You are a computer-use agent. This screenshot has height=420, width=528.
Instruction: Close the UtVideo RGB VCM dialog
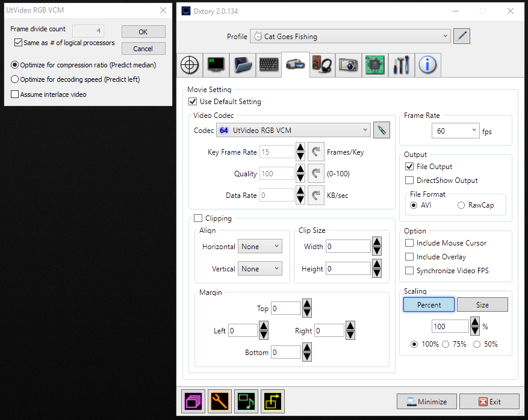pyautogui.click(x=163, y=10)
